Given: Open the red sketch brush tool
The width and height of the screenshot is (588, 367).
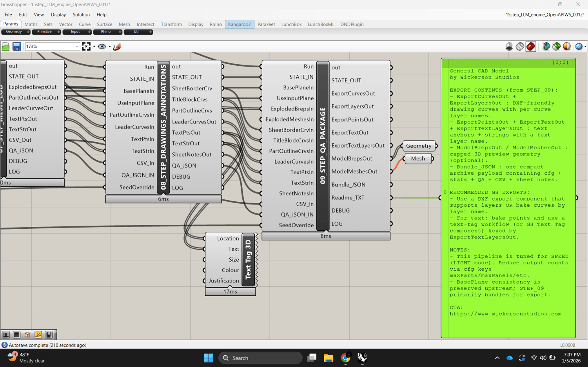Looking at the screenshot, I should (117, 47).
